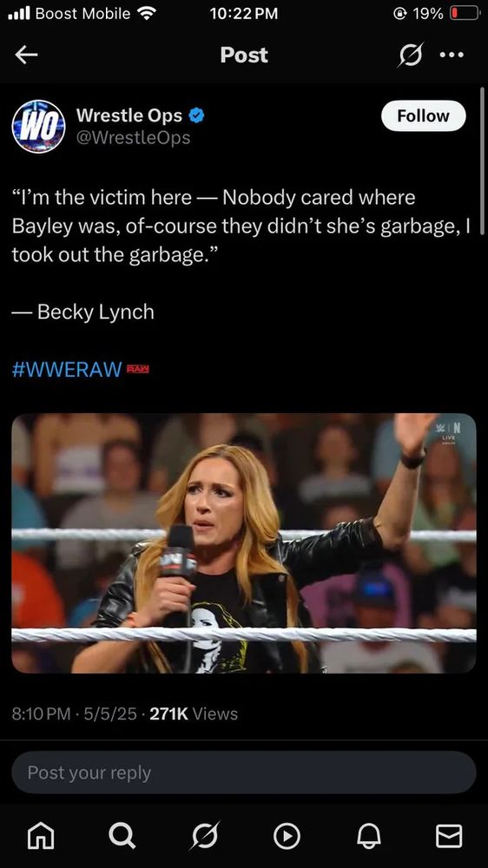
Task: Open the three-dot more options menu
Action: click(x=452, y=55)
